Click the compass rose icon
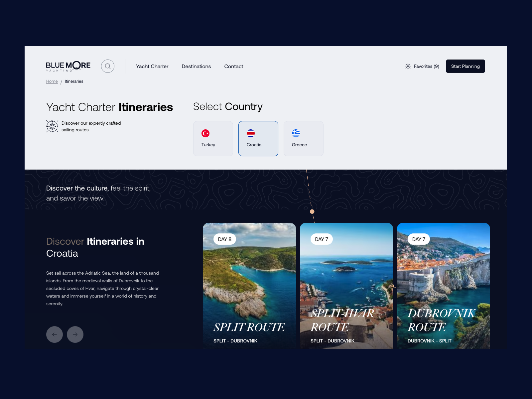 (52, 126)
